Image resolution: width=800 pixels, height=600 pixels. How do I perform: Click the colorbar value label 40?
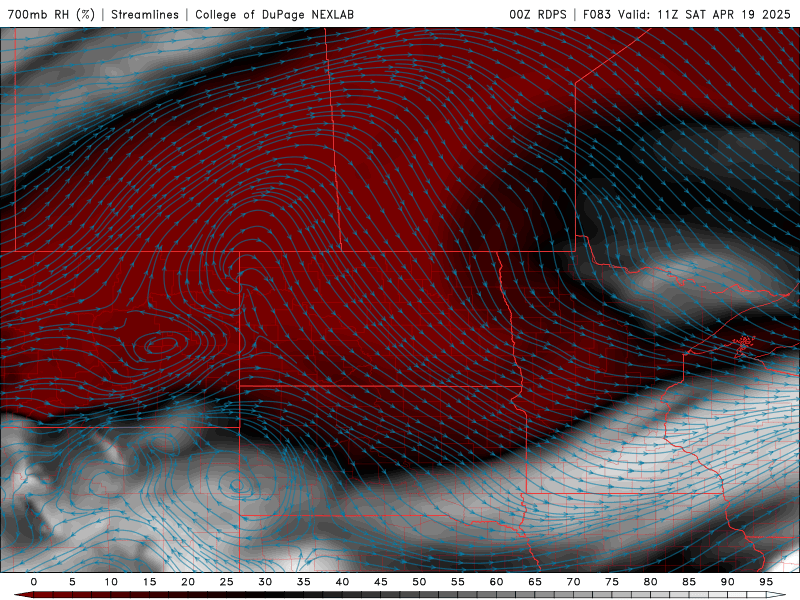[342, 582]
